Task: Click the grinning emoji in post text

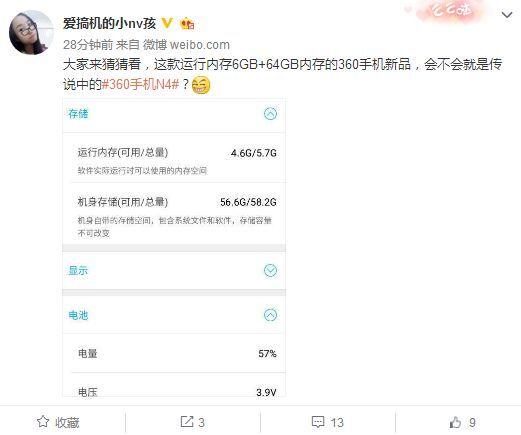Action: pos(201,85)
